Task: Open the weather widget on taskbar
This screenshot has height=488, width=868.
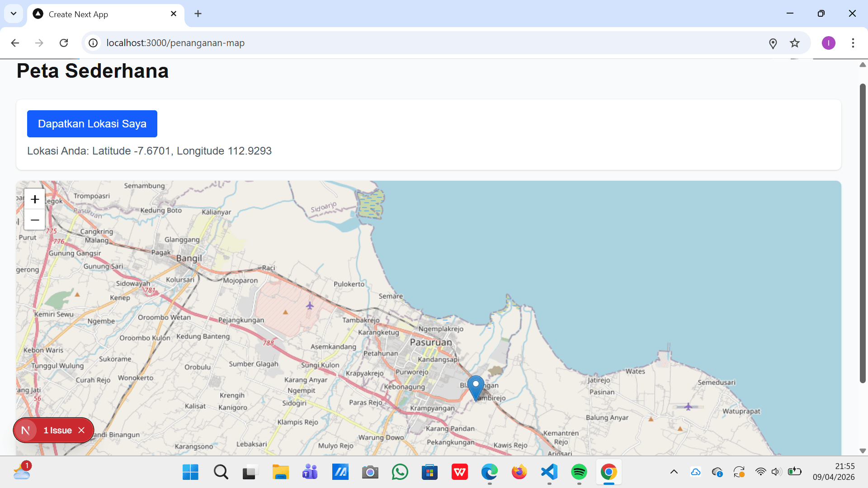Action: coord(22,471)
